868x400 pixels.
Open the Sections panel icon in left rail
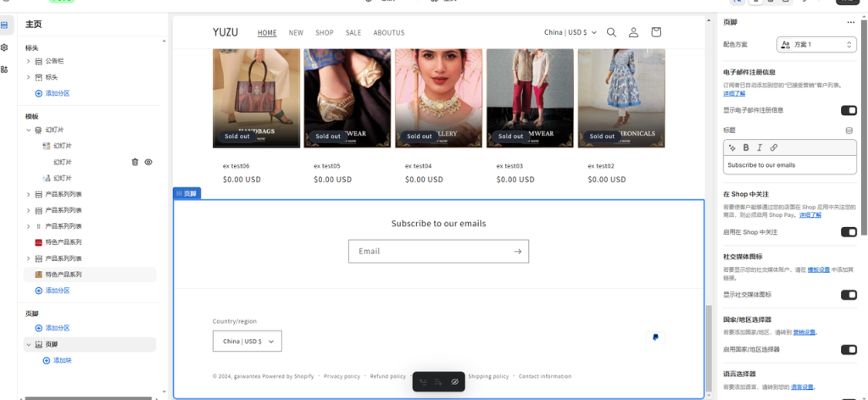[4, 25]
